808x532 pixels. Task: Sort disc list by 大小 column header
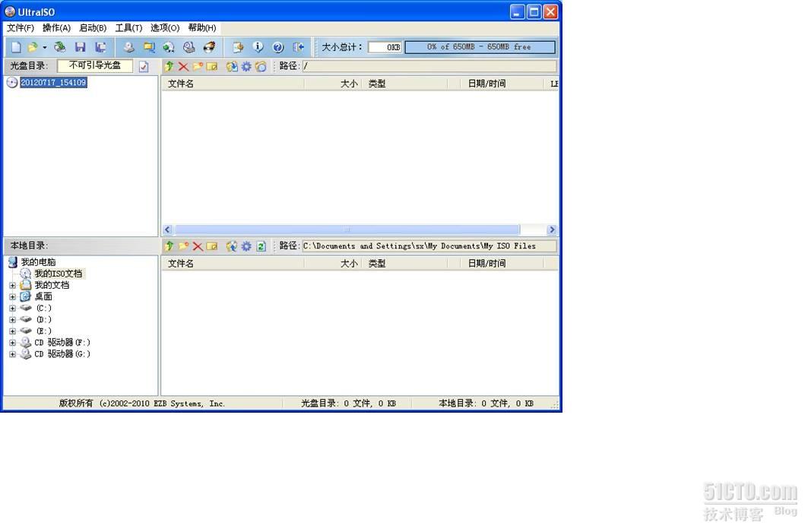coord(333,84)
